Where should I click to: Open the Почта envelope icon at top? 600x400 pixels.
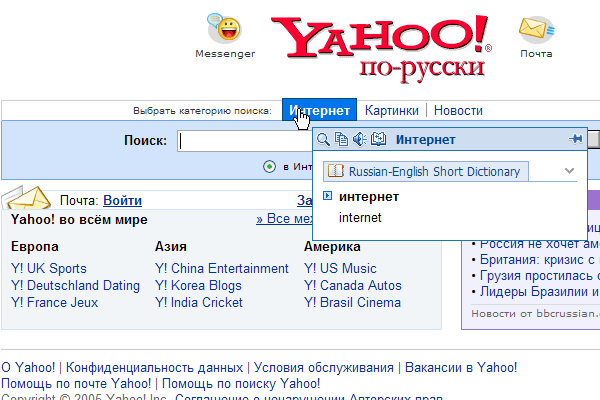536,29
